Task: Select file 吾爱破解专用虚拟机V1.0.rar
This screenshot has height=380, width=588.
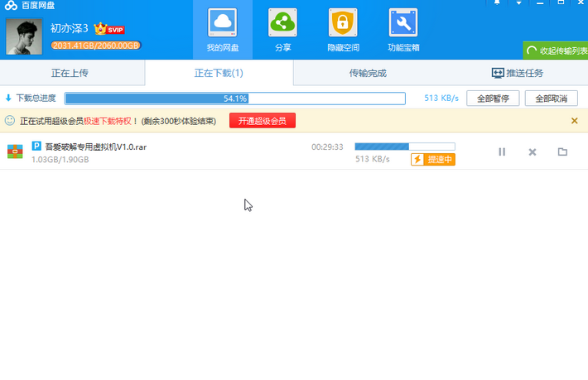Action: coord(95,147)
